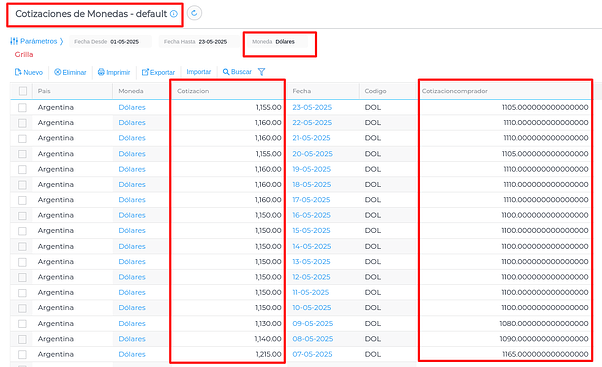Click the Imprimir printer button
Viewport: 602px width, 367px height.
click(x=114, y=72)
